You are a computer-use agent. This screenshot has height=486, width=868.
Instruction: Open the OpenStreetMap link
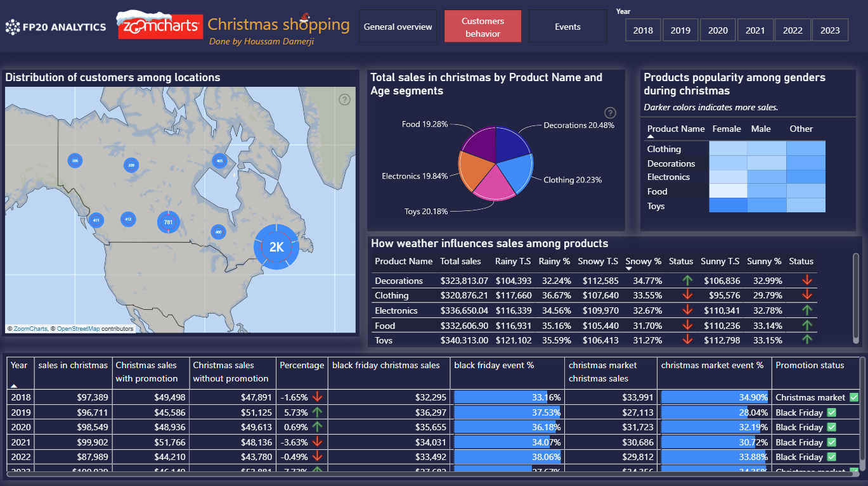click(x=78, y=329)
